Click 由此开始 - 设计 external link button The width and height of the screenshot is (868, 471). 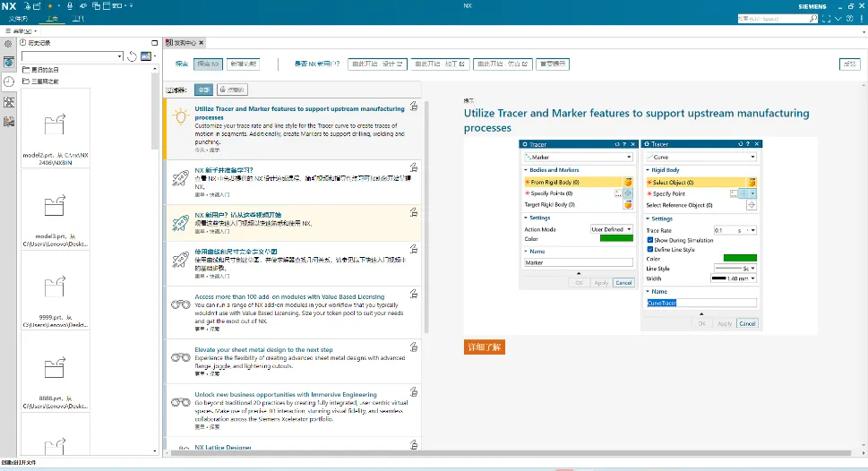[377, 64]
